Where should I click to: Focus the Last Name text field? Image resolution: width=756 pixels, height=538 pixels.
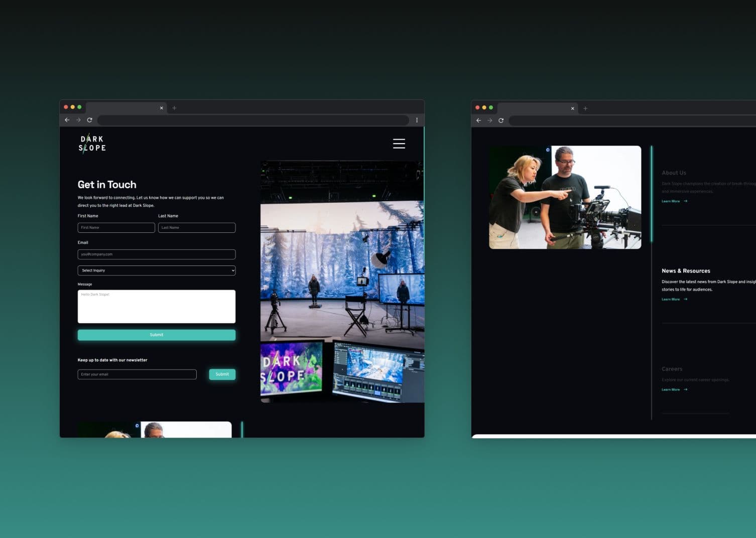click(196, 228)
